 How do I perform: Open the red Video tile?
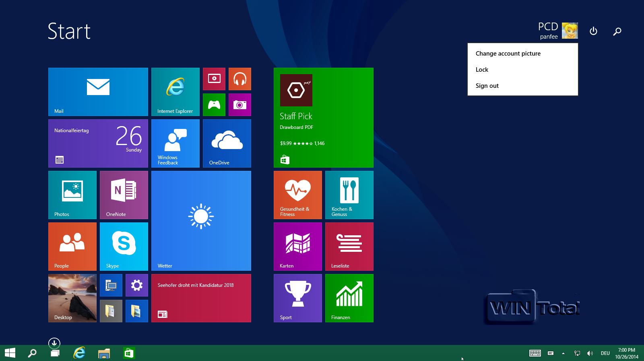(x=214, y=79)
